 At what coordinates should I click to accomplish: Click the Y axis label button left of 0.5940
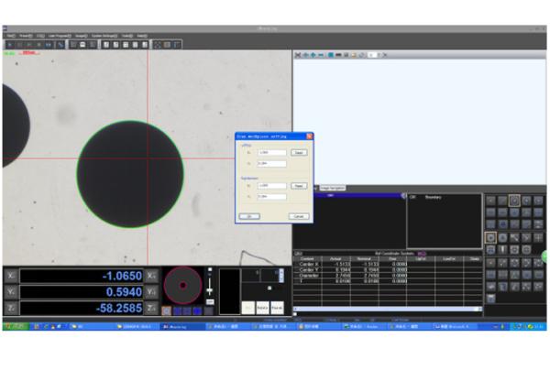pyautogui.click(x=11, y=292)
